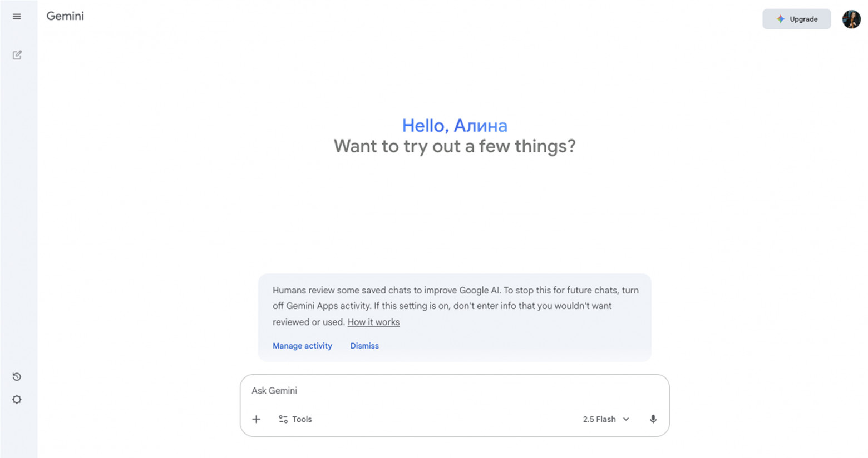This screenshot has height=458, width=868.
Task: Click 'Manage activity' in the privacy notice
Action: [x=302, y=345]
